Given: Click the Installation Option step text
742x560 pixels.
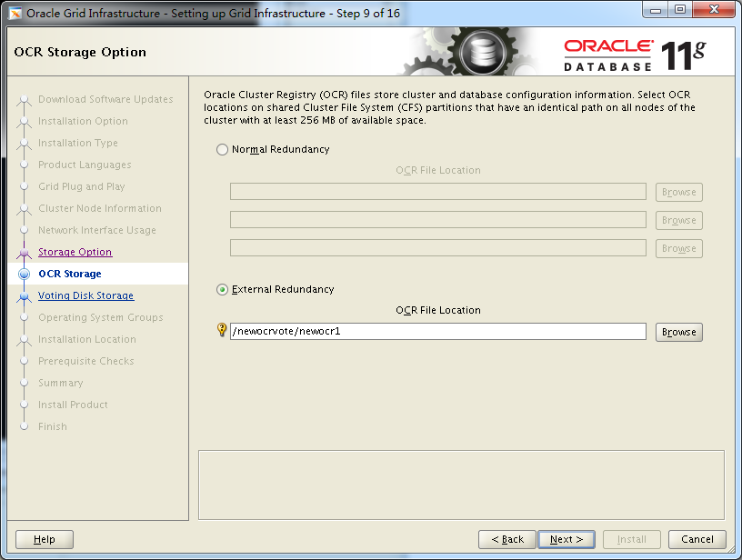Looking at the screenshot, I should click(x=83, y=121).
